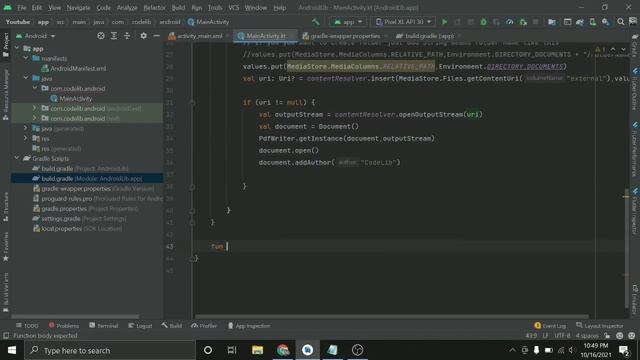640x360 pixels.
Task: Open the Pixel XL API 30 device dropdown
Action: point(403,22)
